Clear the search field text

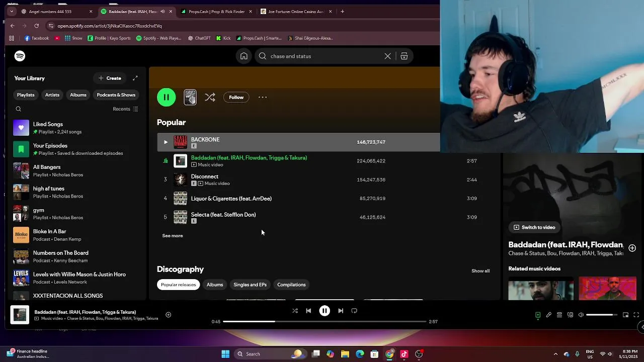click(387, 56)
